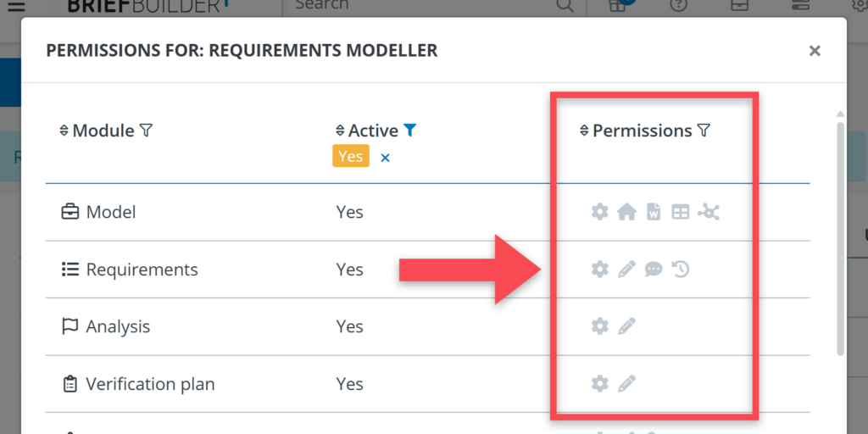Open the Permissions column filter
Viewport: 868px width, 434px height.
[x=704, y=131]
